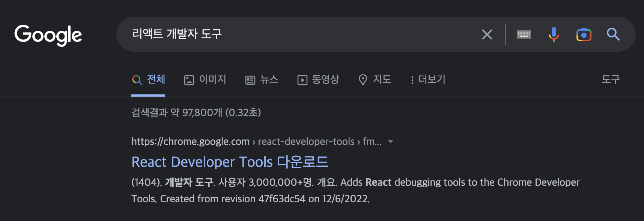Switch to the 이미지 tab

205,79
